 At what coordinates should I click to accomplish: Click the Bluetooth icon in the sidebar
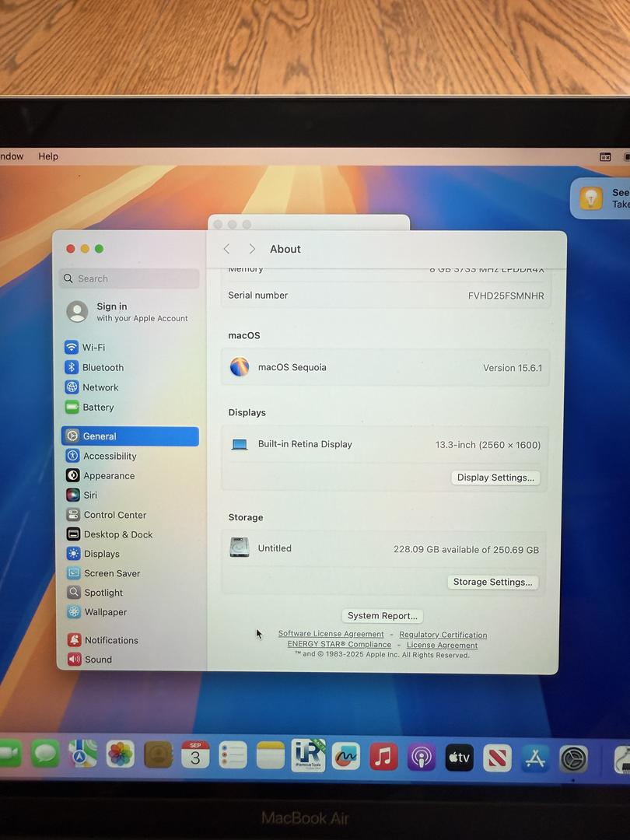pyautogui.click(x=72, y=367)
